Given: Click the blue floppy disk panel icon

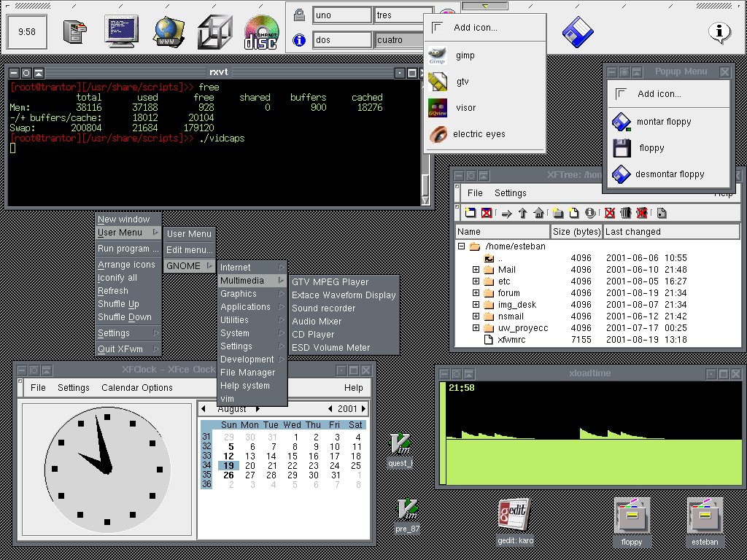Looking at the screenshot, I should tap(578, 32).
